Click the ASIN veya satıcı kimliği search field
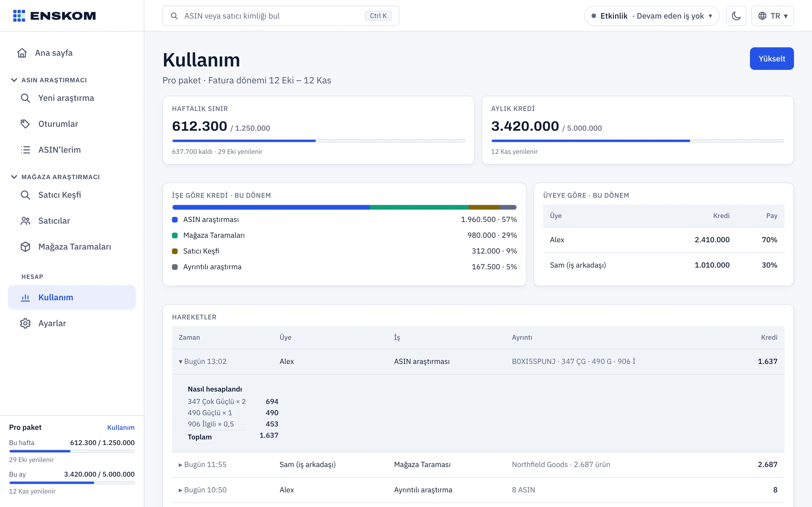 281,16
